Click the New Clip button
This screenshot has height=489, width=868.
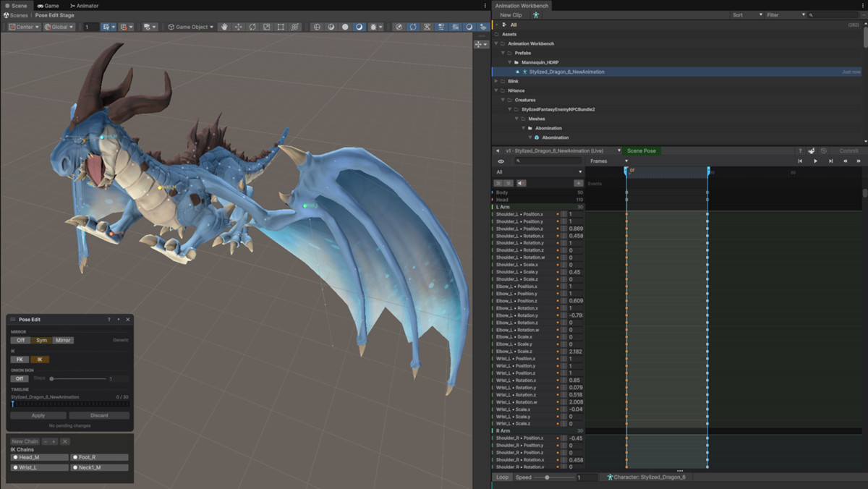[x=511, y=14]
